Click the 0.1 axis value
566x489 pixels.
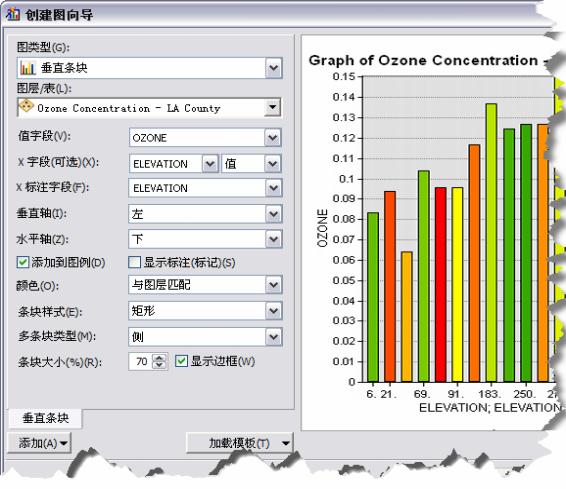348,179
